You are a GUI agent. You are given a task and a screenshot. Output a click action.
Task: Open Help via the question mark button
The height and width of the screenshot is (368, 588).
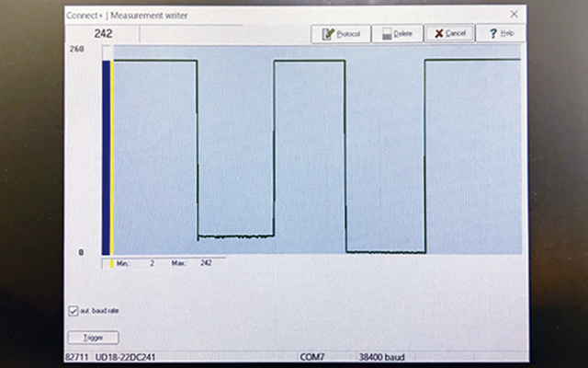point(501,33)
